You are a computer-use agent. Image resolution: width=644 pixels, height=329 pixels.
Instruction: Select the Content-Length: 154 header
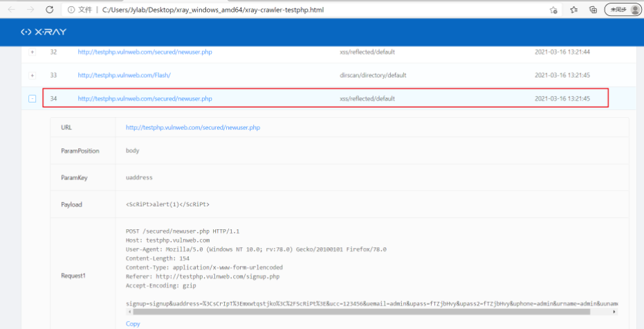tap(157, 258)
